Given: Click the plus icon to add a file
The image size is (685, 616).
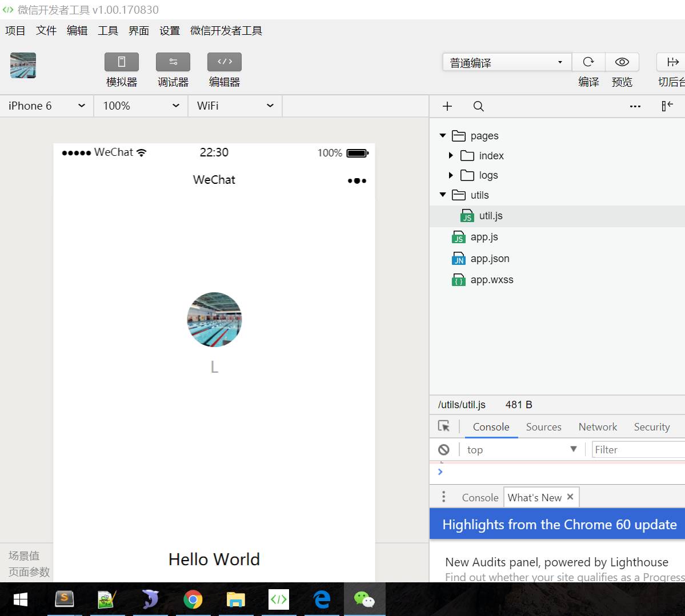Looking at the screenshot, I should pyautogui.click(x=447, y=106).
